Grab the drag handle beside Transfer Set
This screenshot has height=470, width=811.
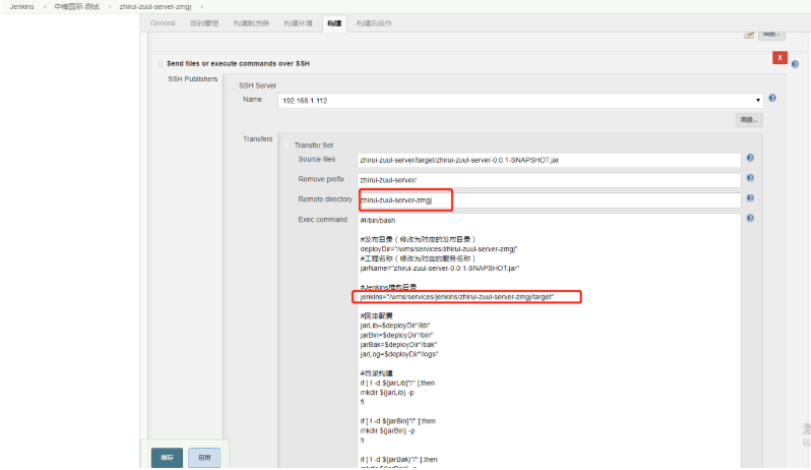[x=288, y=145]
